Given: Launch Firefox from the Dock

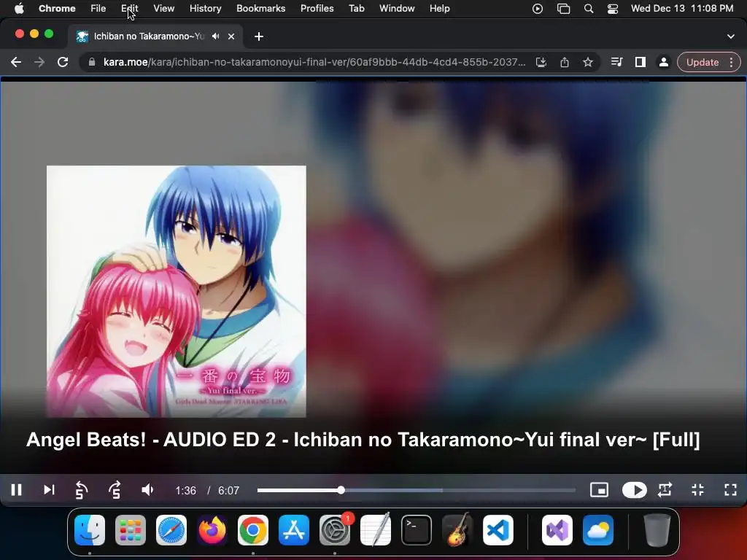Looking at the screenshot, I should (x=212, y=530).
